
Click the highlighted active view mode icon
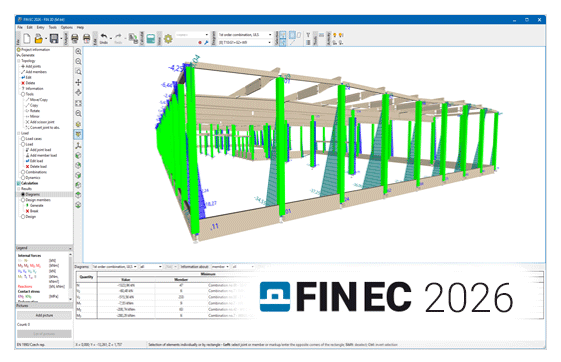(x=78, y=134)
